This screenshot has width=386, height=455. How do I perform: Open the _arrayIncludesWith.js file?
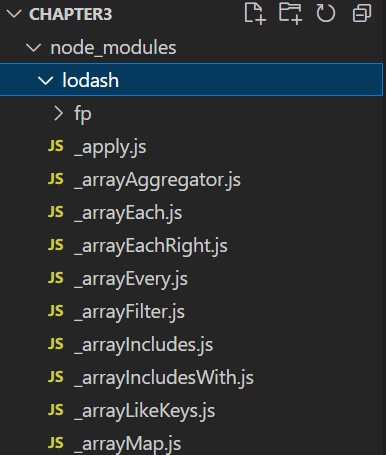click(x=164, y=378)
